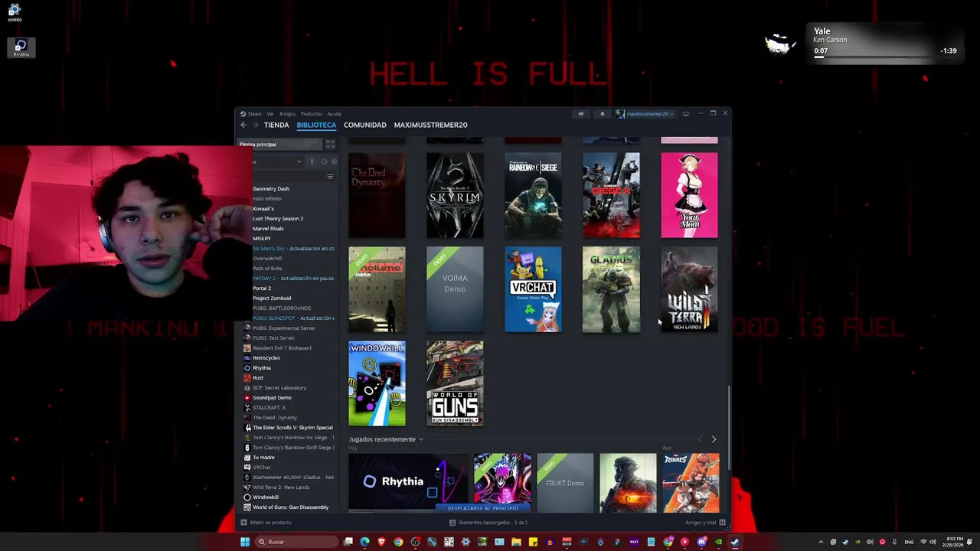Viewport: 980px width, 551px height.
Task: Click the STALCRAFT: X list icon
Action: pyautogui.click(x=247, y=408)
